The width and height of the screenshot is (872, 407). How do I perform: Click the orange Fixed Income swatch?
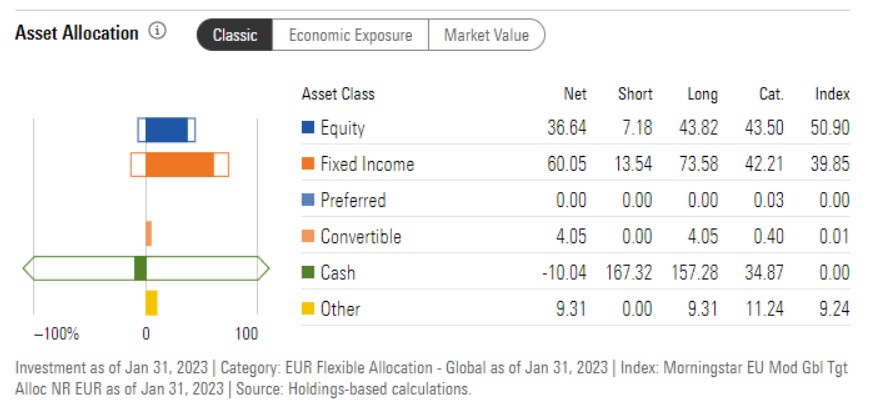click(308, 164)
